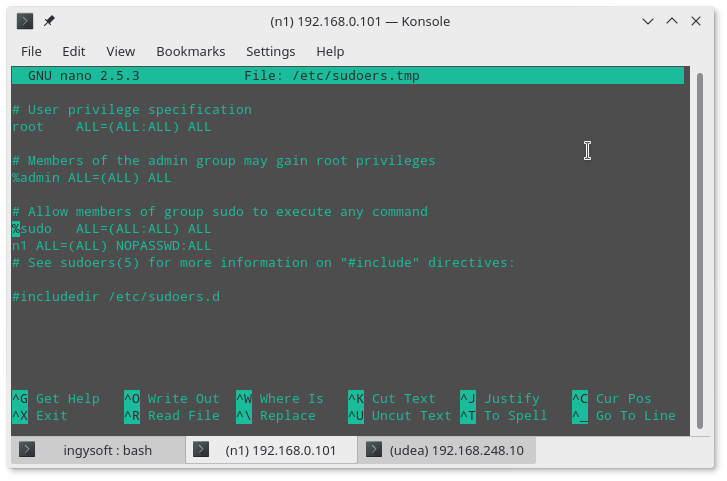The height and width of the screenshot is (481, 727).
Task: Click the '# Members of the admin group' comment
Action: coord(223,161)
